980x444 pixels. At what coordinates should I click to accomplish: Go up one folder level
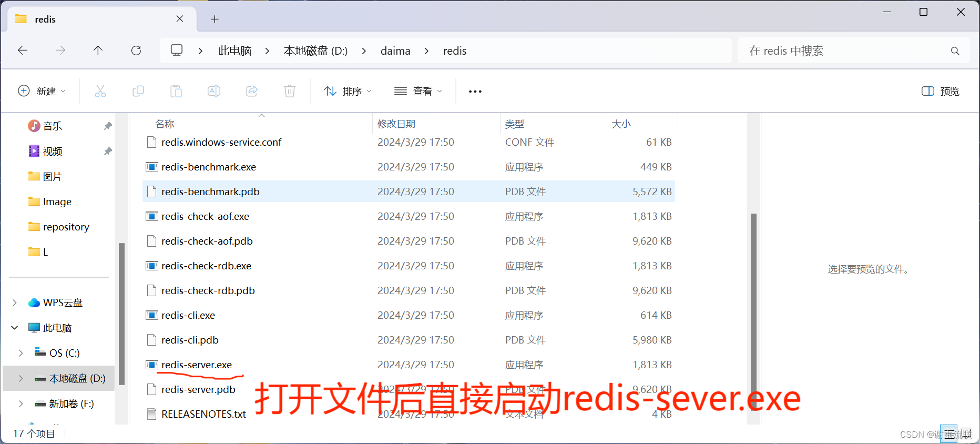98,51
